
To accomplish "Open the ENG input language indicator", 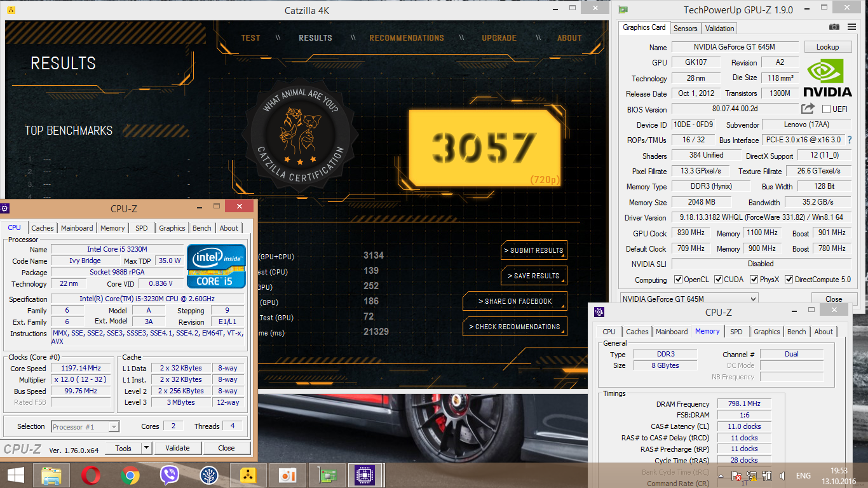I will pyautogui.click(x=803, y=476).
